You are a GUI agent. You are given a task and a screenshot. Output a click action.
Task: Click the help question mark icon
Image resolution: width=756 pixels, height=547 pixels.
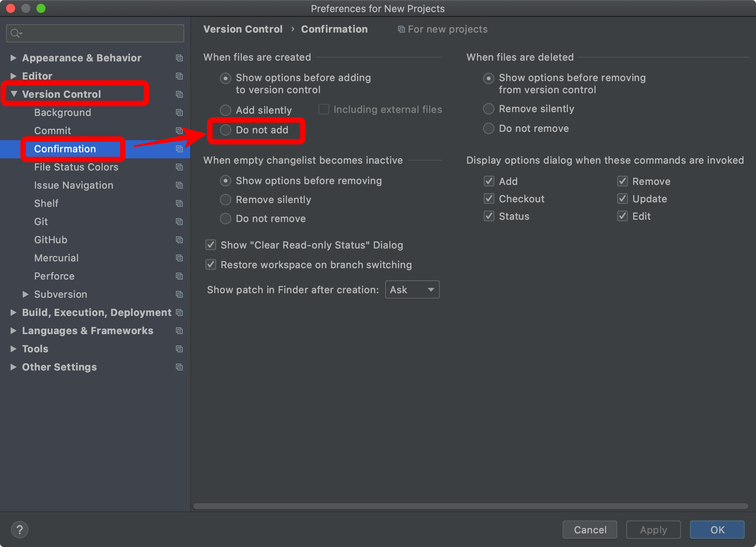pos(20,530)
